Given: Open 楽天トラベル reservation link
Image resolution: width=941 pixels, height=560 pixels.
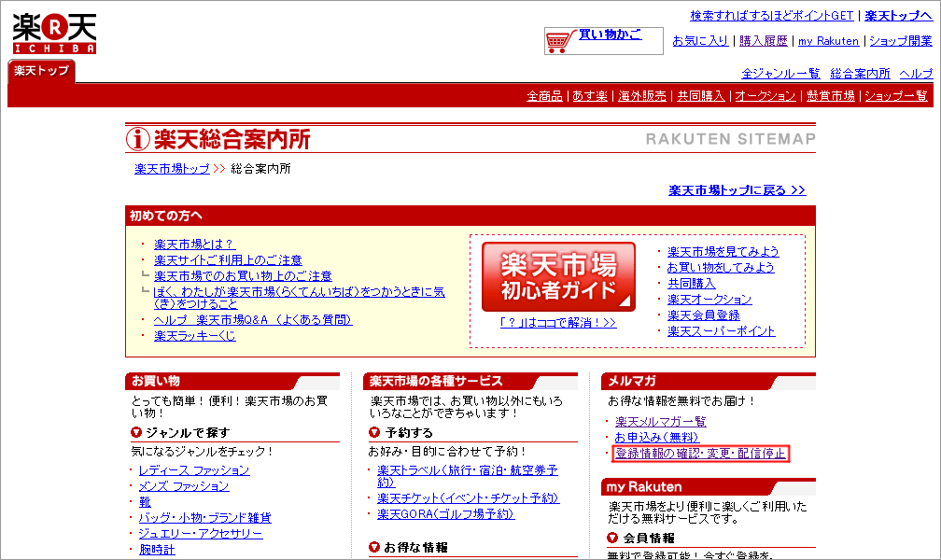Looking at the screenshot, I should [467, 476].
